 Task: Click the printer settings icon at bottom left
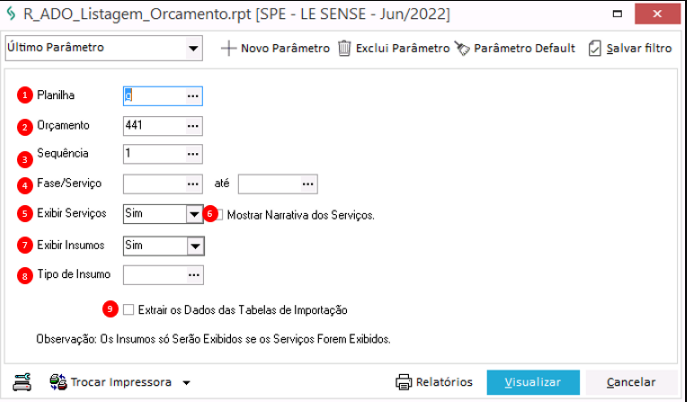click(x=22, y=381)
